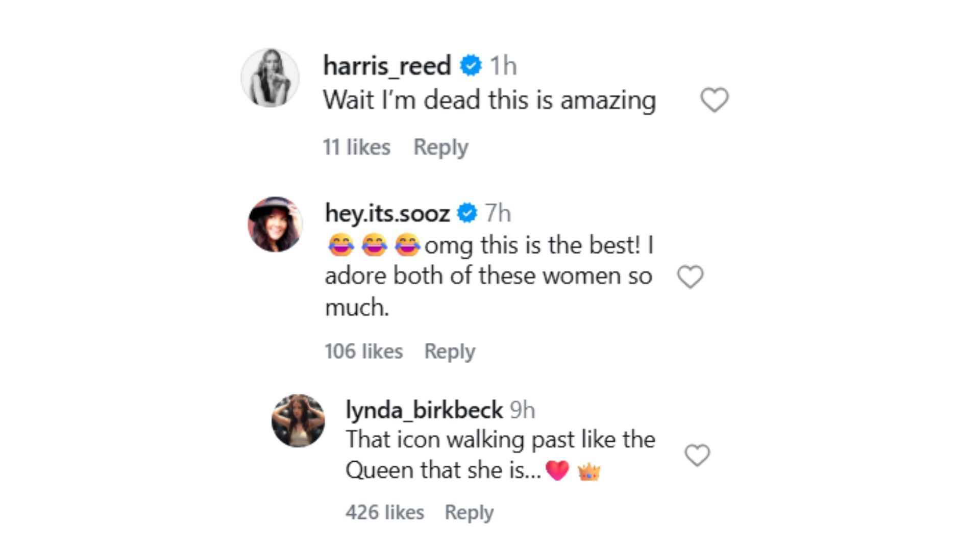
Task: Tap the heart next to hey.its.sooz's comment
Action: click(x=690, y=277)
